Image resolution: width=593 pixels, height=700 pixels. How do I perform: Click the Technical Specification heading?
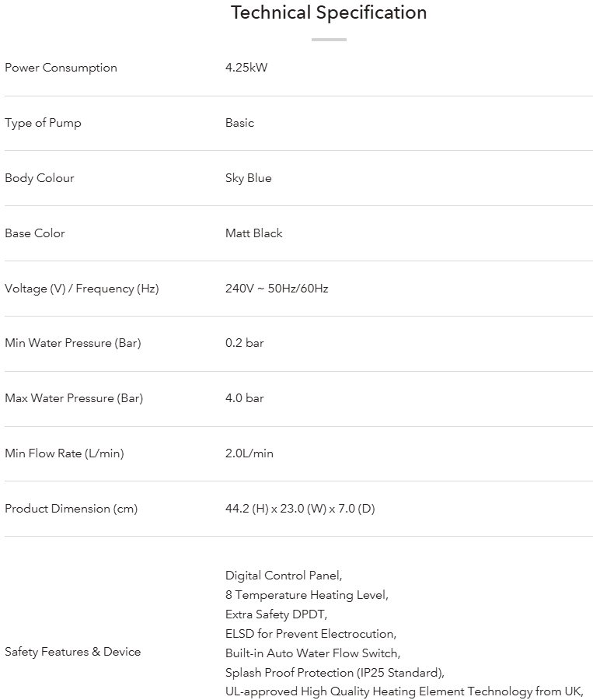tap(329, 13)
